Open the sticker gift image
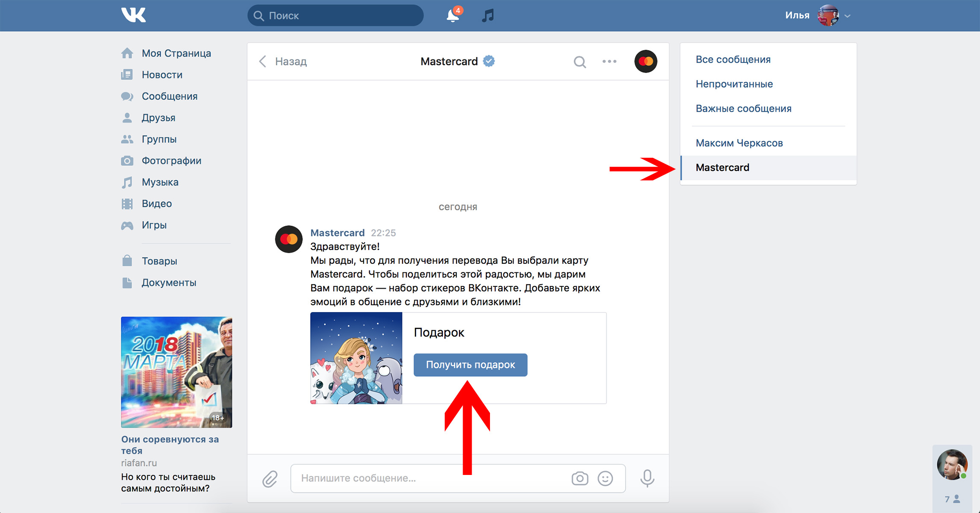The image size is (980, 513). click(x=356, y=358)
